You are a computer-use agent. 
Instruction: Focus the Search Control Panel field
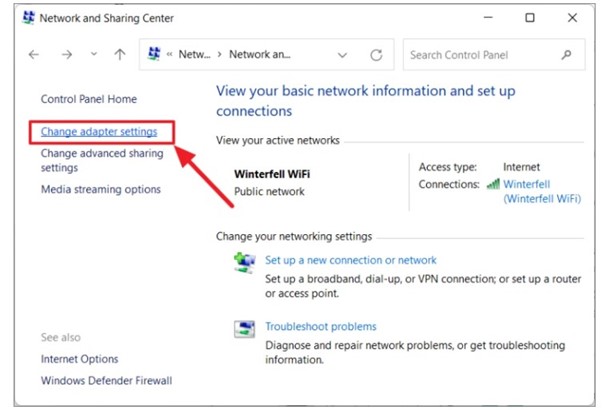480,55
